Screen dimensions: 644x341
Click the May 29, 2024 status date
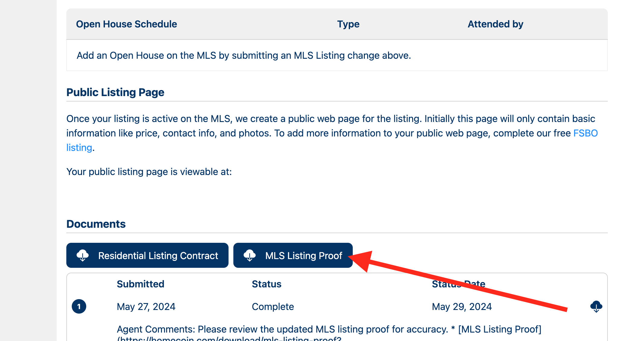point(462,307)
